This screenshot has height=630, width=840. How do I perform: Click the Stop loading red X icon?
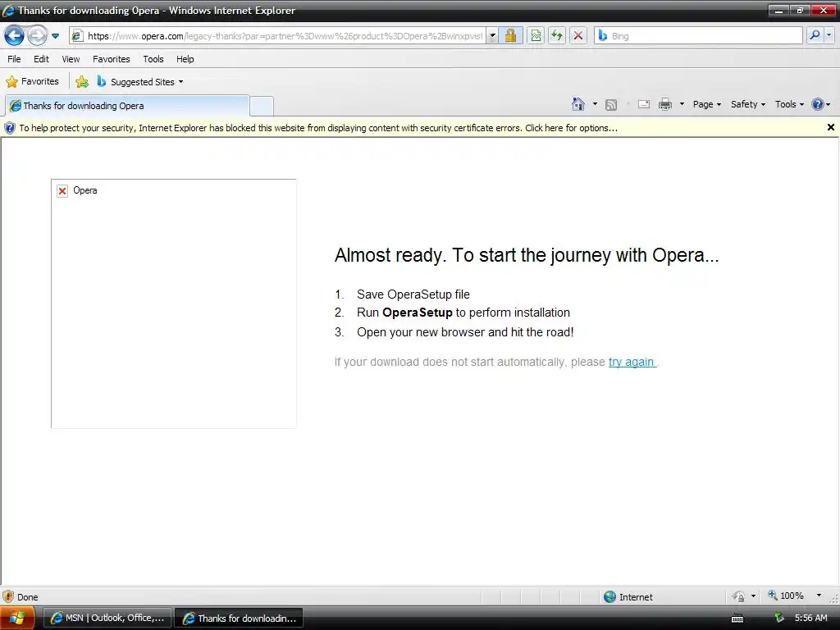pos(578,36)
